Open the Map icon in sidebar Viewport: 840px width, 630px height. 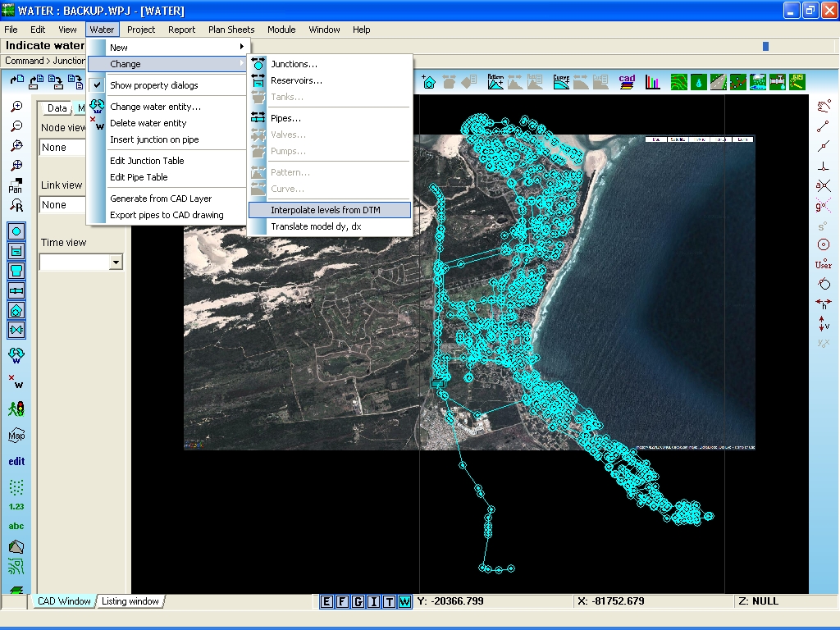pos(16,435)
